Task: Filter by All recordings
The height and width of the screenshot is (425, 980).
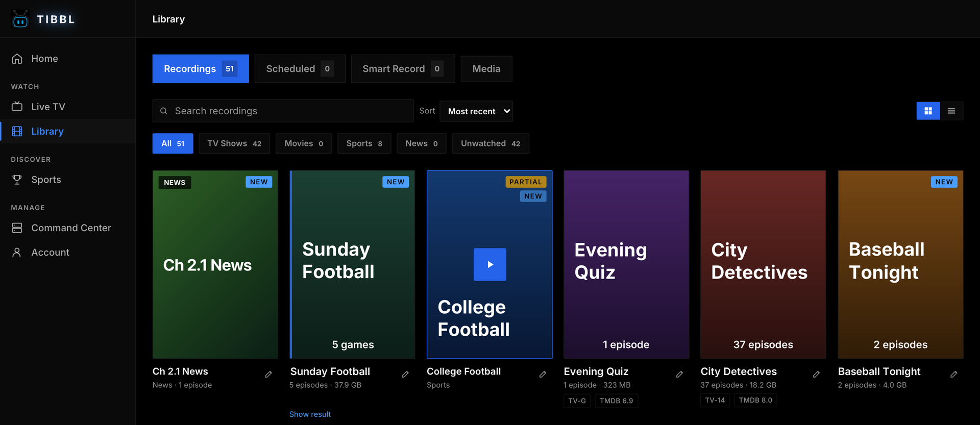Action: (173, 143)
